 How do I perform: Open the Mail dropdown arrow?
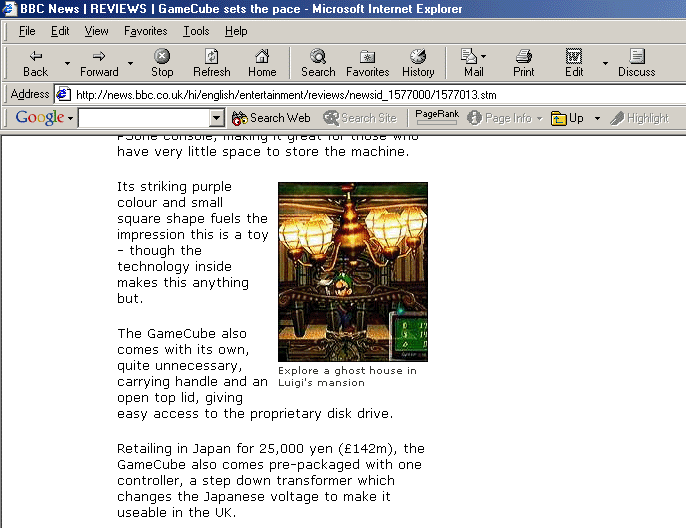[x=483, y=56]
